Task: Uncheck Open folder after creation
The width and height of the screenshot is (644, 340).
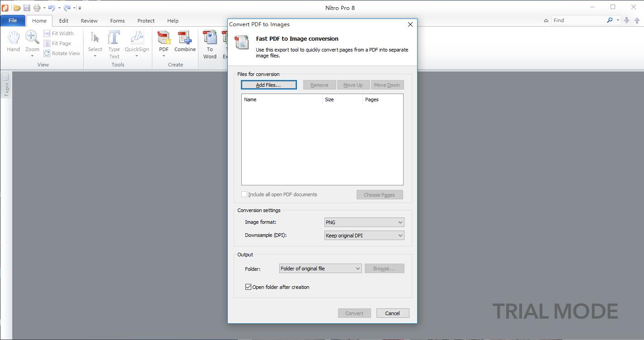Action: click(x=248, y=287)
